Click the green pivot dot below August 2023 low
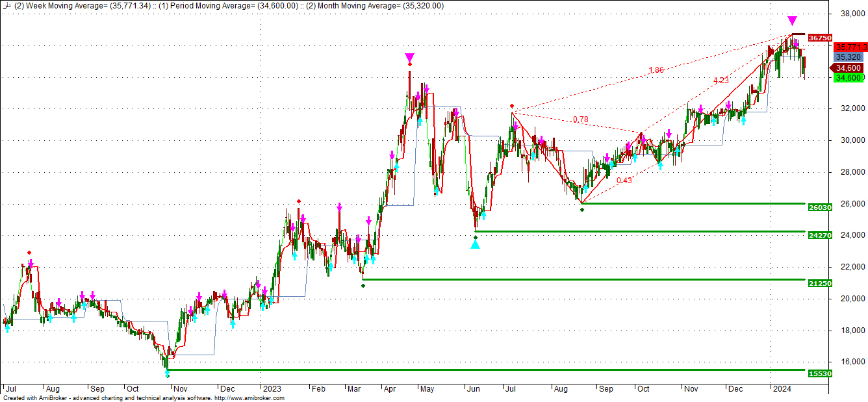Screen dimensions: 868x402 point(582,209)
